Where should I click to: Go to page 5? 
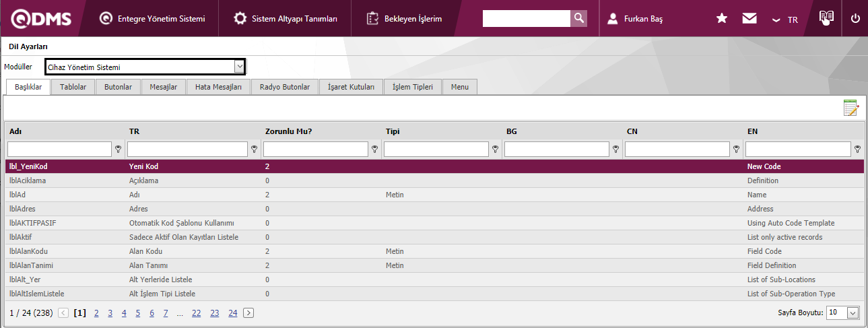[138, 313]
